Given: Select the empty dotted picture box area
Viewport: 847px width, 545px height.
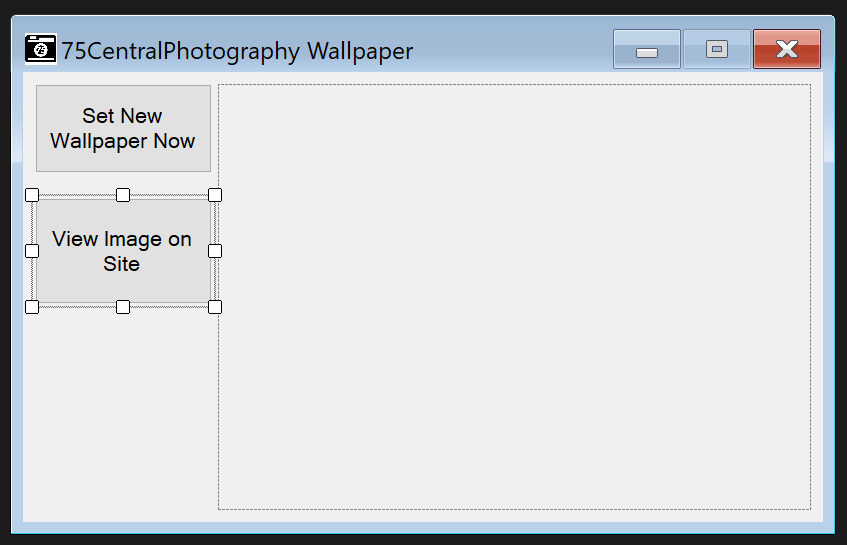Looking at the screenshot, I should (x=514, y=297).
